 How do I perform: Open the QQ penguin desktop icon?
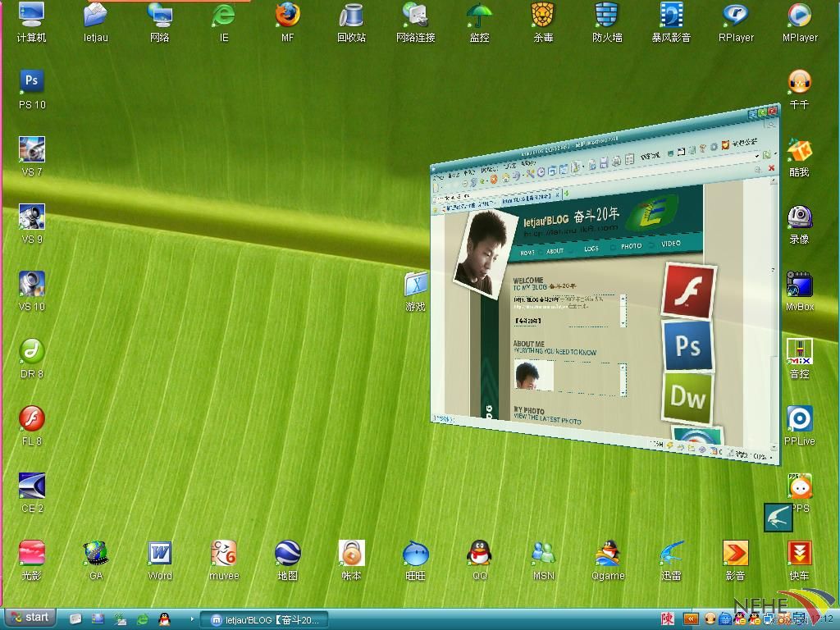click(479, 554)
